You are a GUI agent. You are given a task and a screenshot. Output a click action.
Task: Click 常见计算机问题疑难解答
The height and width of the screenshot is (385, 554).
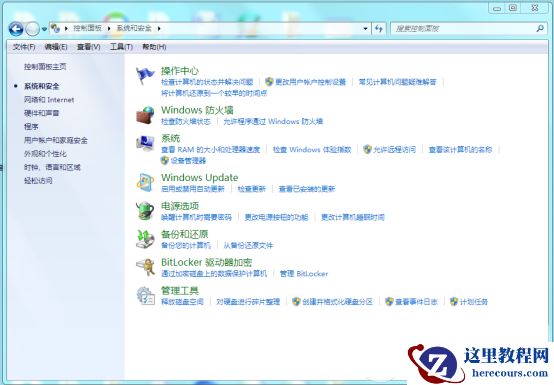[x=397, y=82]
